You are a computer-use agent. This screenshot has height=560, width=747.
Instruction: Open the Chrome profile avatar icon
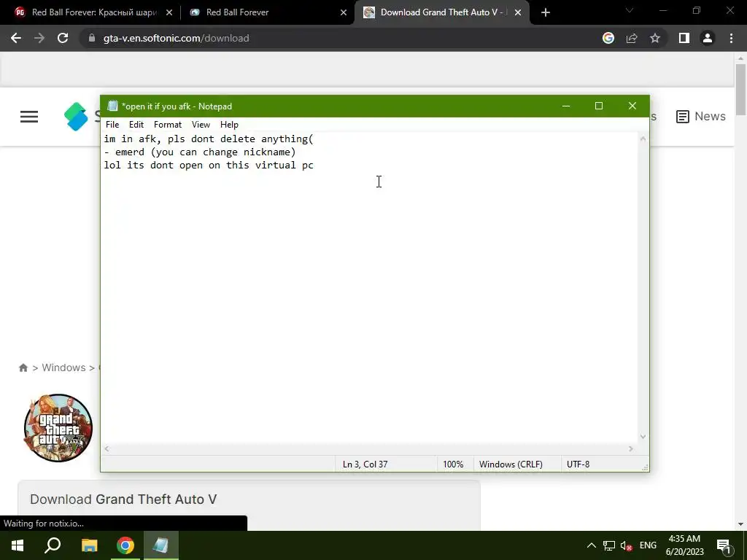coord(708,38)
